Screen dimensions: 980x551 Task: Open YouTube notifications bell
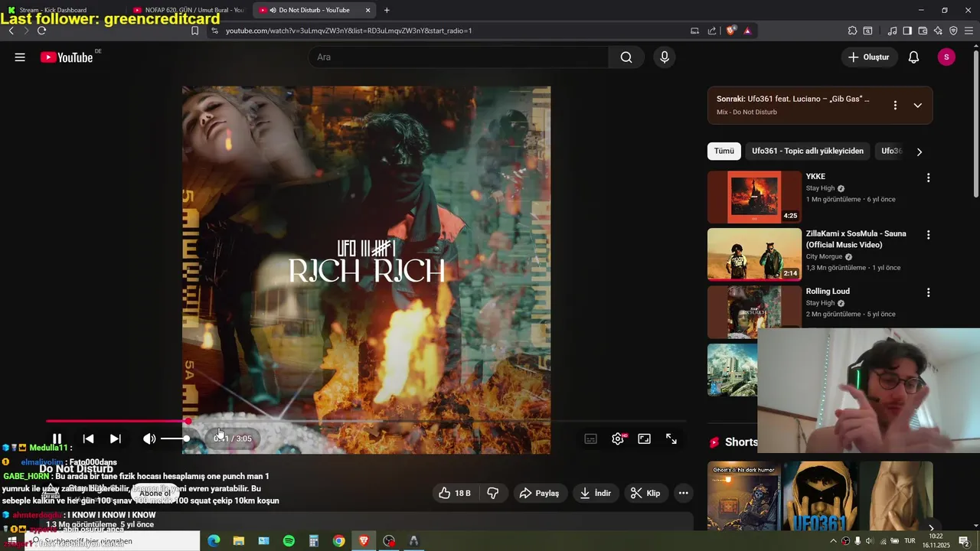tap(913, 57)
